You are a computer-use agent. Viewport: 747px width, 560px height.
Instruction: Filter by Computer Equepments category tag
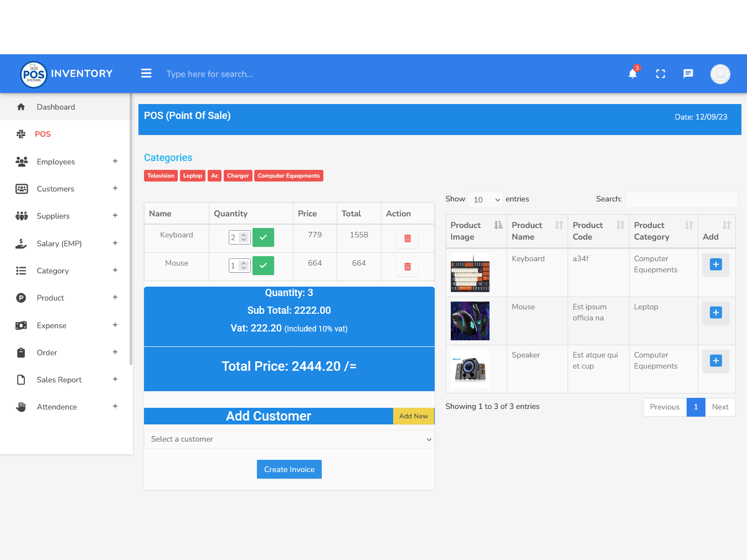289,176
